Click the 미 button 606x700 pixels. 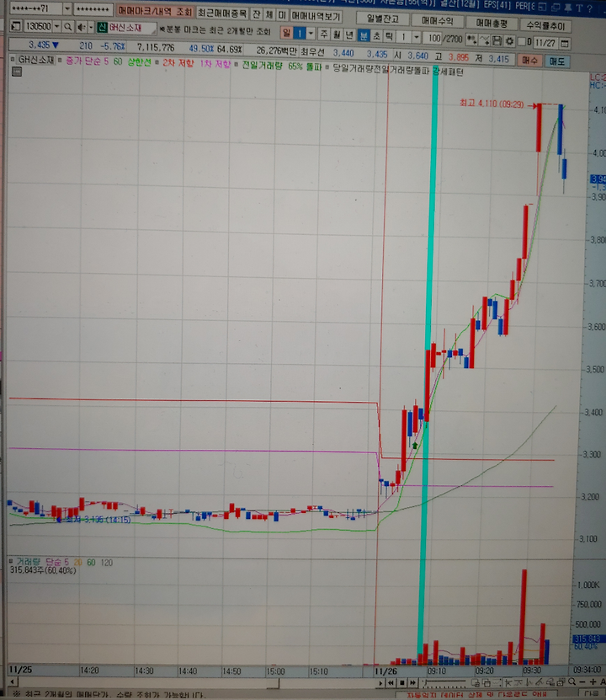coord(282,14)
